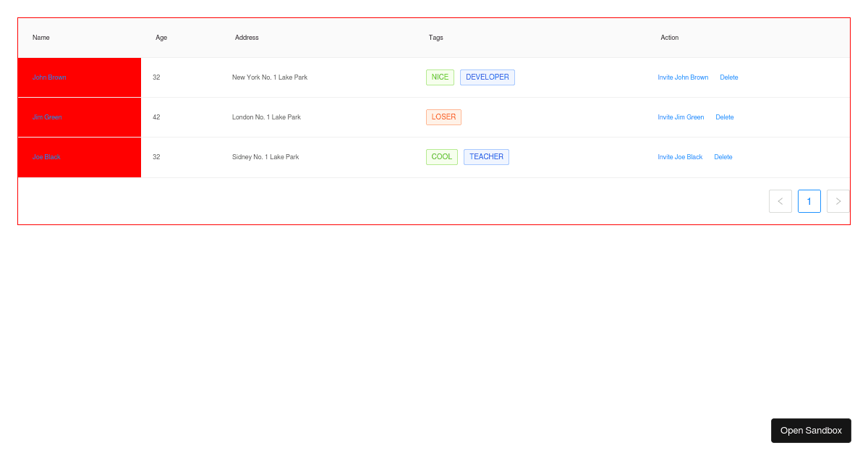Click Invite John Brown link
The width and height of the screenshot is (868, 456).
coord(683,77)
